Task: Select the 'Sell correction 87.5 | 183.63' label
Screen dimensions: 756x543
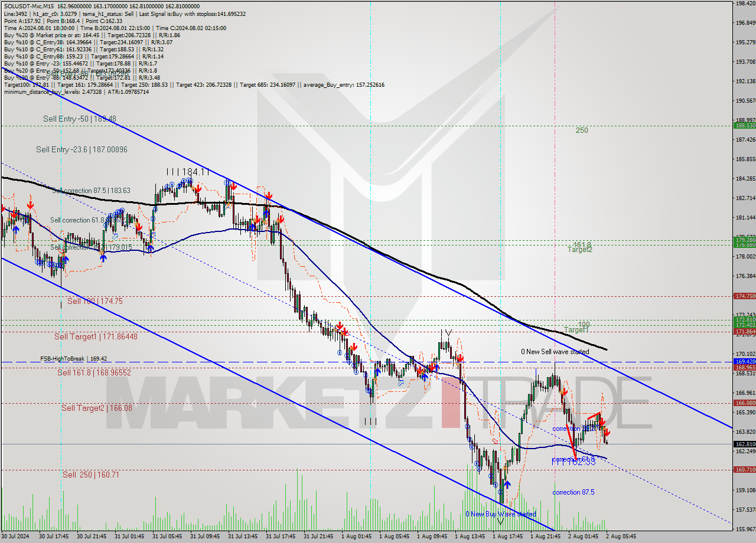Action: point(92,191)
